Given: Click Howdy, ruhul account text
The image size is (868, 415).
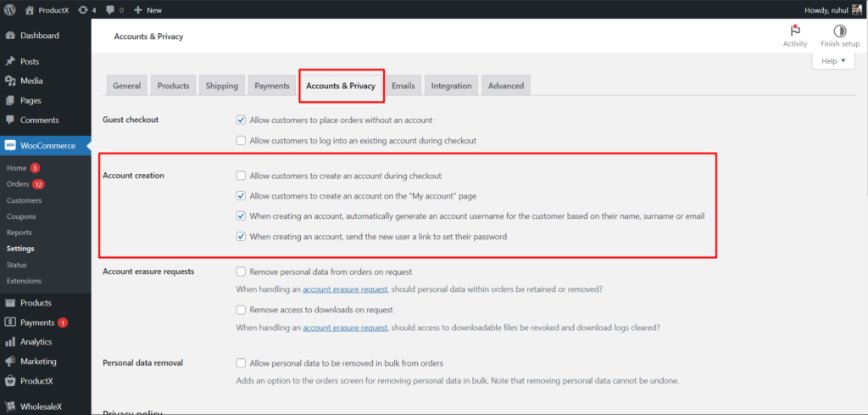Looking at the screenshot, I should tap(826, 10).
